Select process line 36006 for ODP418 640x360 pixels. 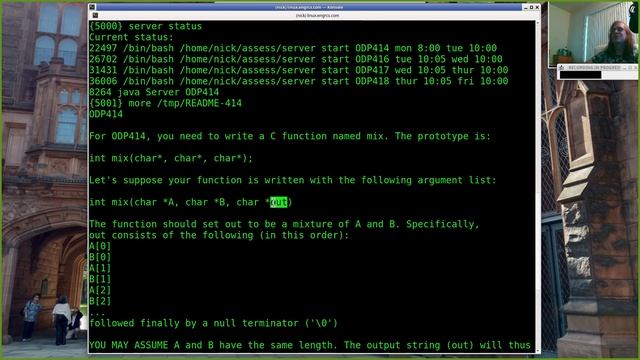coord(299,81)
